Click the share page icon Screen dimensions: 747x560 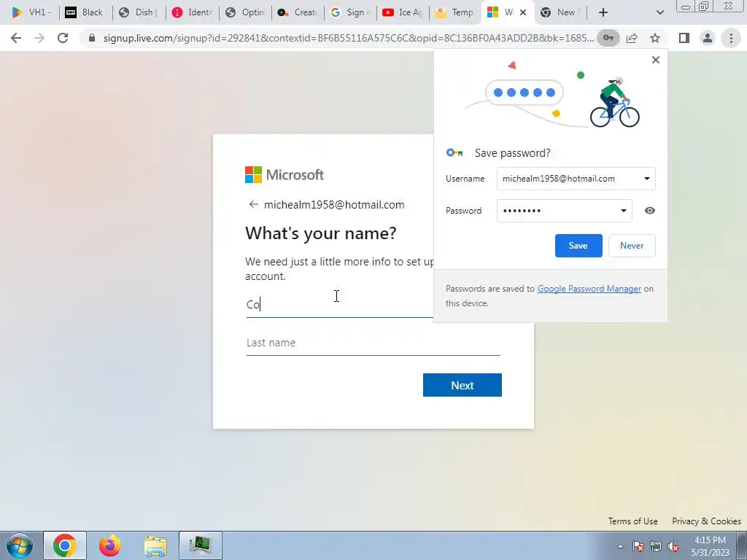(632, 38)
